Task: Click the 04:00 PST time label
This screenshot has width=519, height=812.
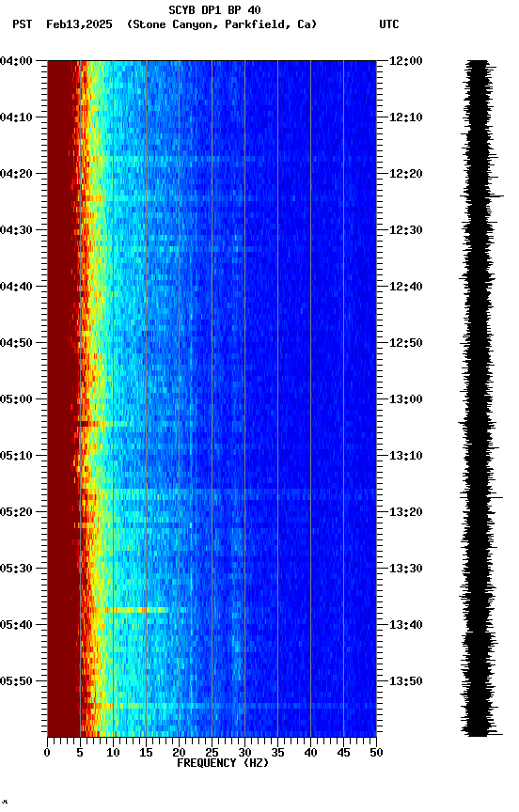Action: pos(16,61)
